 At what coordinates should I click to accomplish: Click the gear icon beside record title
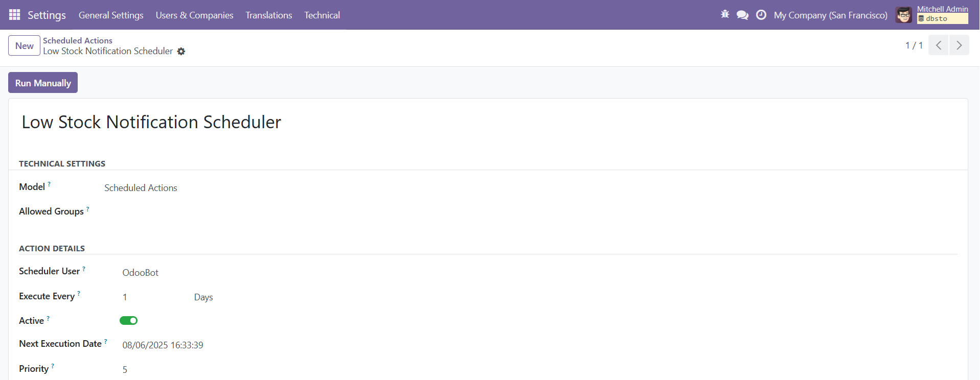pyautogui.click(x=181, y=52)
